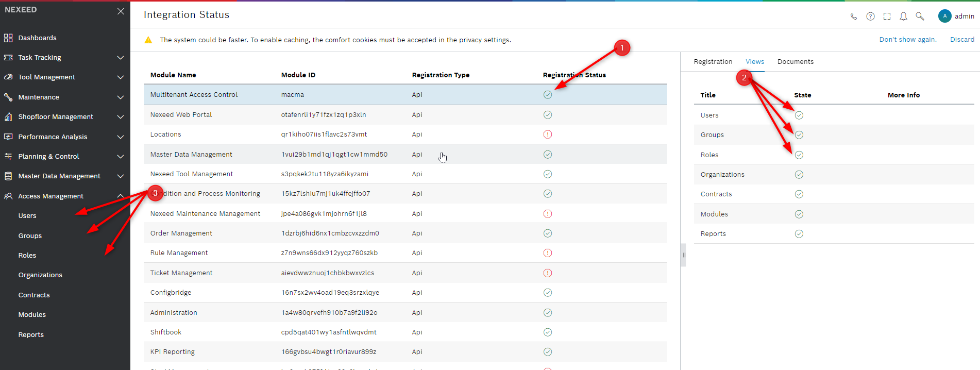Click the panel splitter handle

pos(683,255)
